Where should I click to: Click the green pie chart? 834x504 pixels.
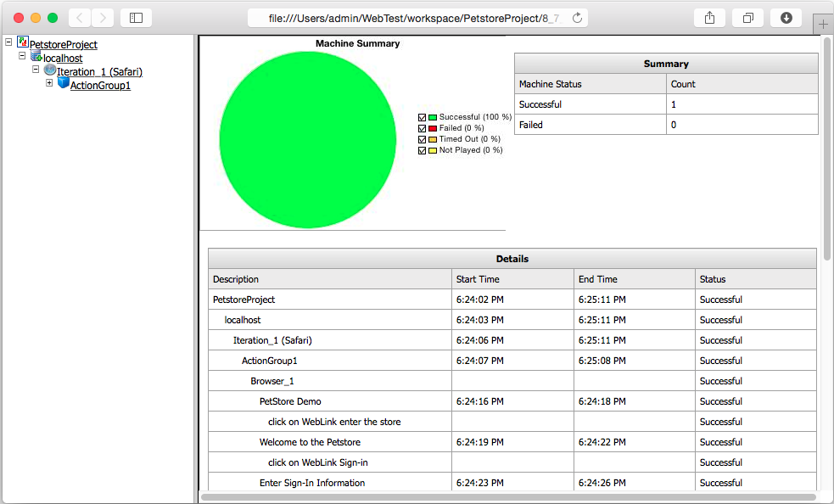[307, 140]
